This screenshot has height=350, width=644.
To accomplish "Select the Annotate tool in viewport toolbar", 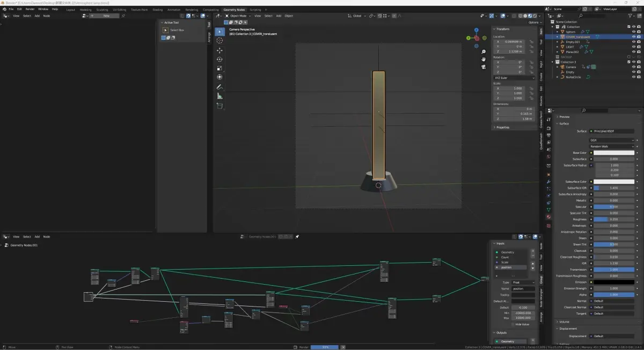I will (x=219, y=87).
